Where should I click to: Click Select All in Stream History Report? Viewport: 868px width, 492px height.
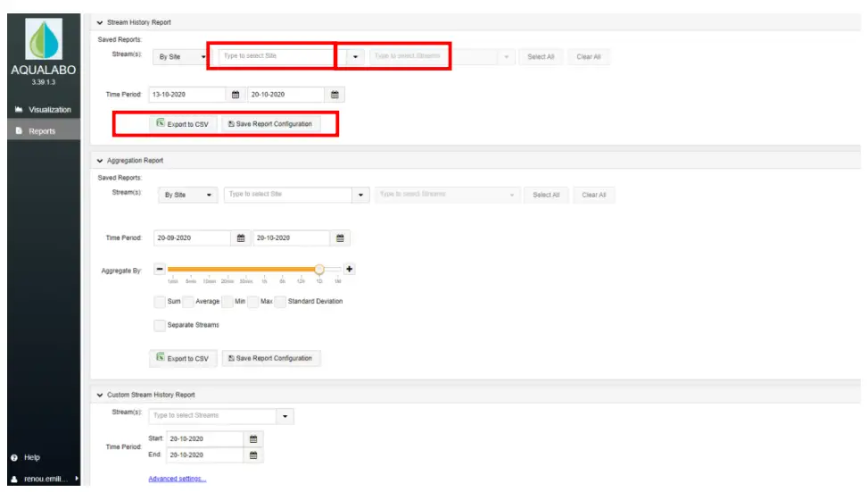point(541,56)
